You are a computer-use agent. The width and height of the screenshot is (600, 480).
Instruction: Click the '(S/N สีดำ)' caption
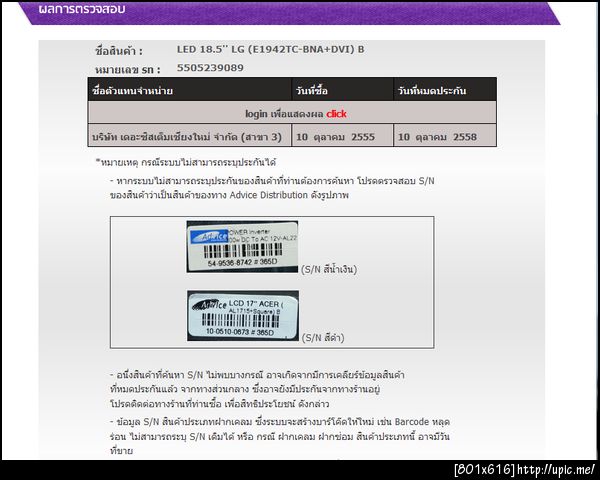point(323,338)
